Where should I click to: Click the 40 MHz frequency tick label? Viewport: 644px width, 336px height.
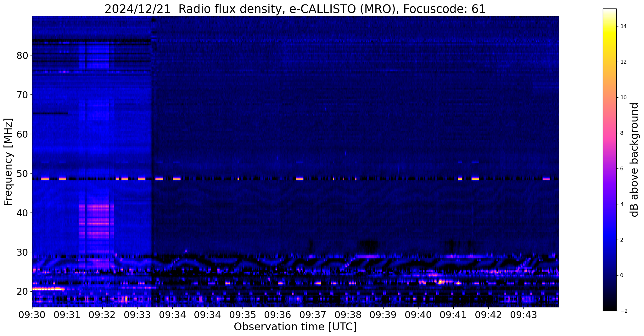22,213
